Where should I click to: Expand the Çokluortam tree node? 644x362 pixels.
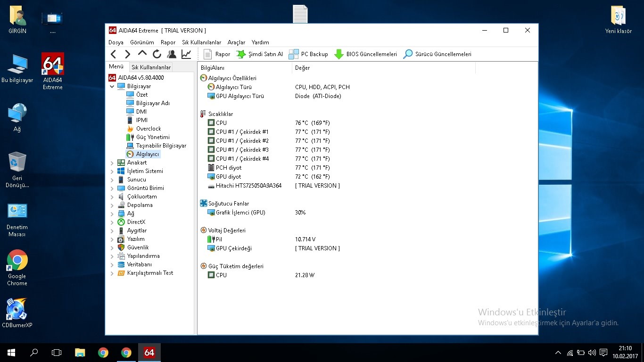coord(112,197)
